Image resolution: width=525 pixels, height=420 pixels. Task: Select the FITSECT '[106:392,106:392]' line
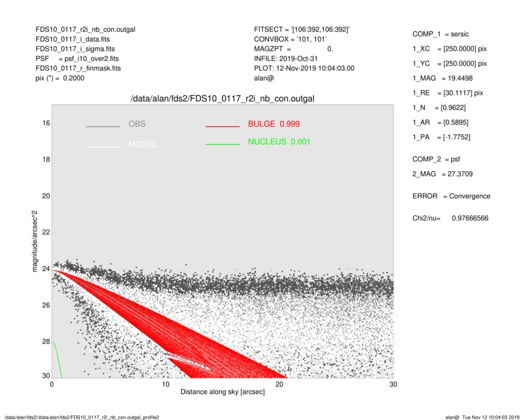(x=302, y=30)
